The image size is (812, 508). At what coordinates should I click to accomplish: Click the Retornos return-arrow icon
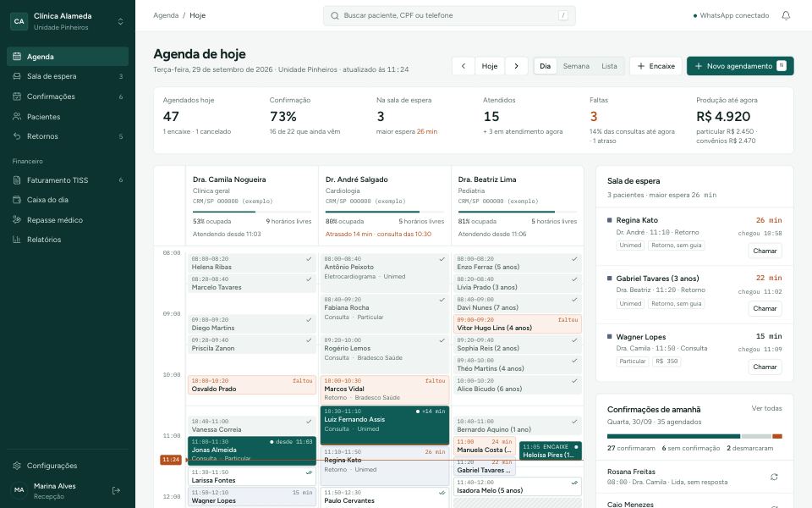[17, 136]
